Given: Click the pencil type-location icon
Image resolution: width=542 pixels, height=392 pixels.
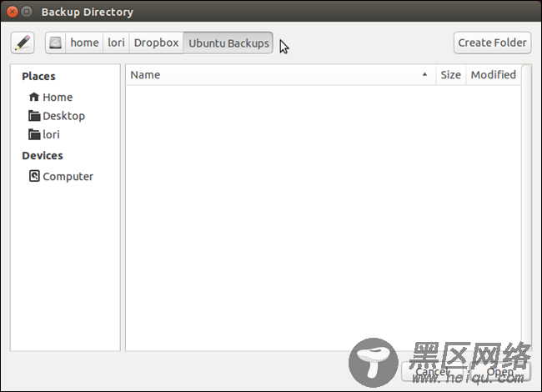Looking at the screenshot, I should [23, 43].
